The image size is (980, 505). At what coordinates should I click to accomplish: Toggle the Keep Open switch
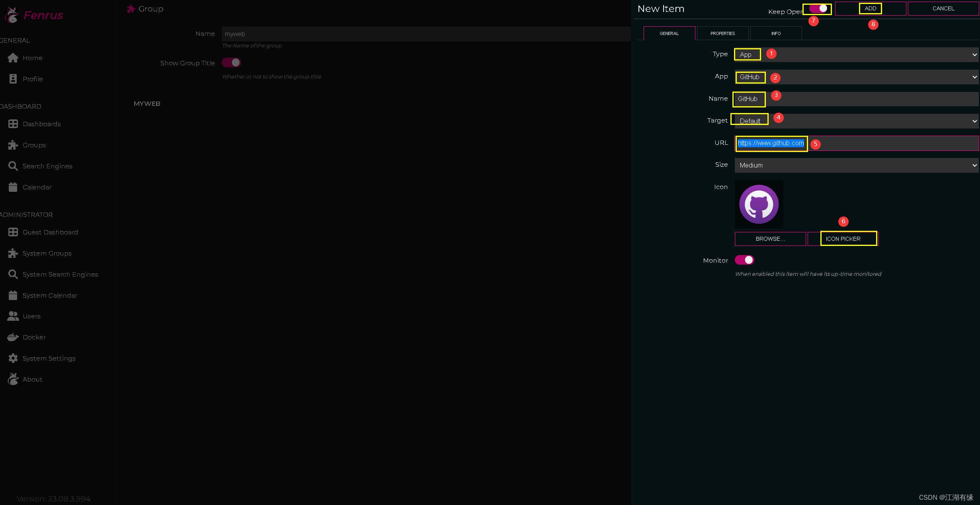click(818, 8)
